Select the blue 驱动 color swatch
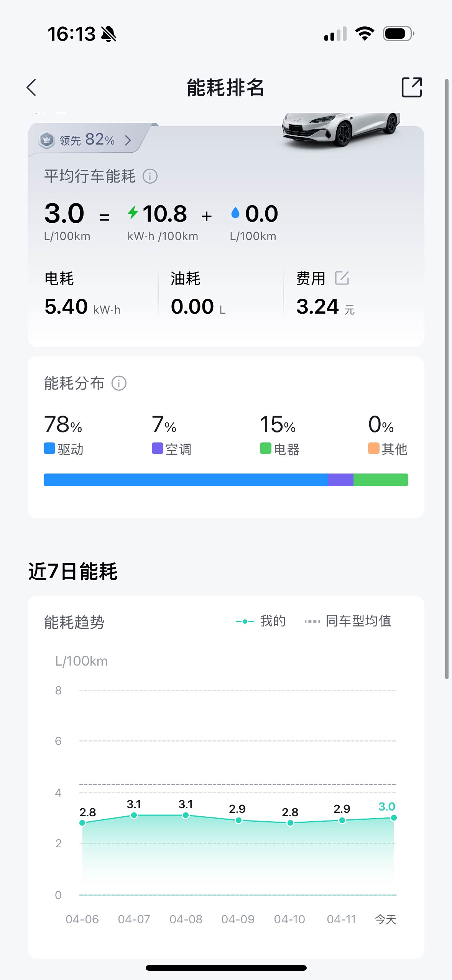Screen dimensions: 452x980 tap(49, 448)
